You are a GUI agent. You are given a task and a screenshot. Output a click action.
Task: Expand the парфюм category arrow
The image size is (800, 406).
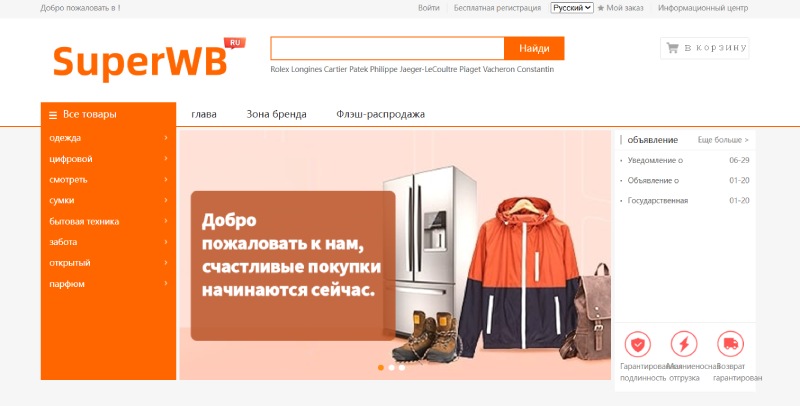(x=166, y=284)
